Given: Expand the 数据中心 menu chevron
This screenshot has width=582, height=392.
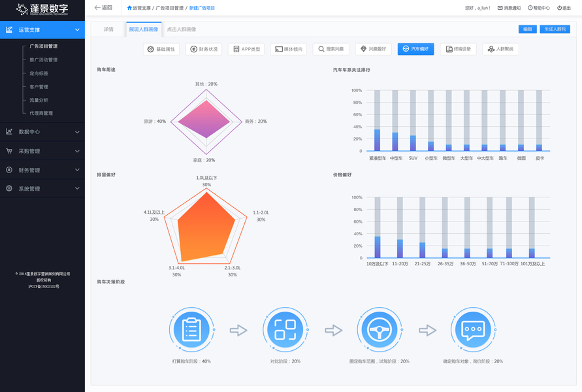Looking at the screenshot, I should tap(77, 132).
